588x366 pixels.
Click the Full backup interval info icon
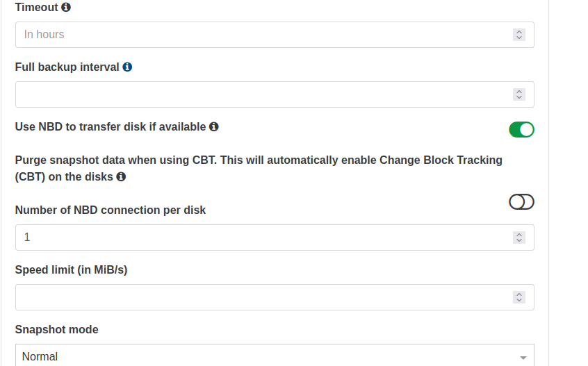pos(127,67)
